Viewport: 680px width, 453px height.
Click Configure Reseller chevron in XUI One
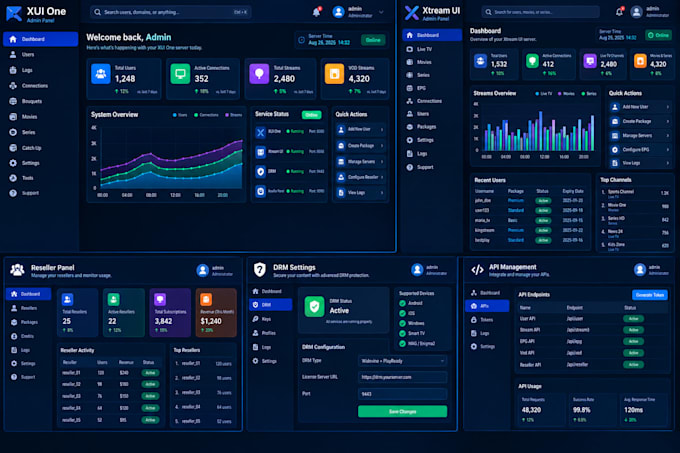tap(382, 177)
